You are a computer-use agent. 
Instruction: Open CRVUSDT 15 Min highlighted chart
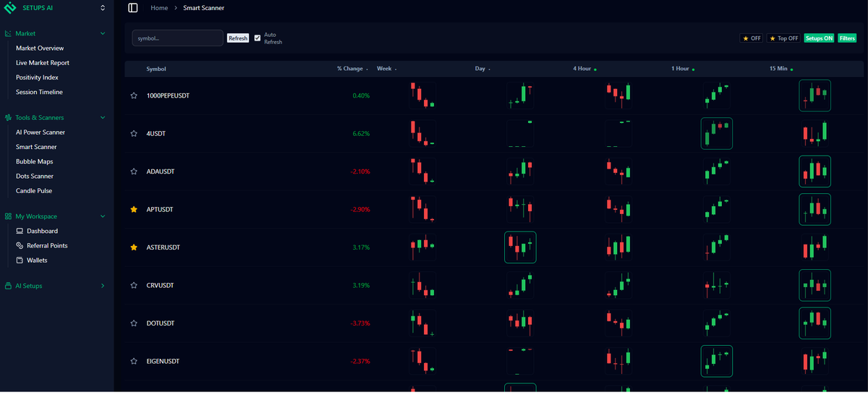pos(814,285)
